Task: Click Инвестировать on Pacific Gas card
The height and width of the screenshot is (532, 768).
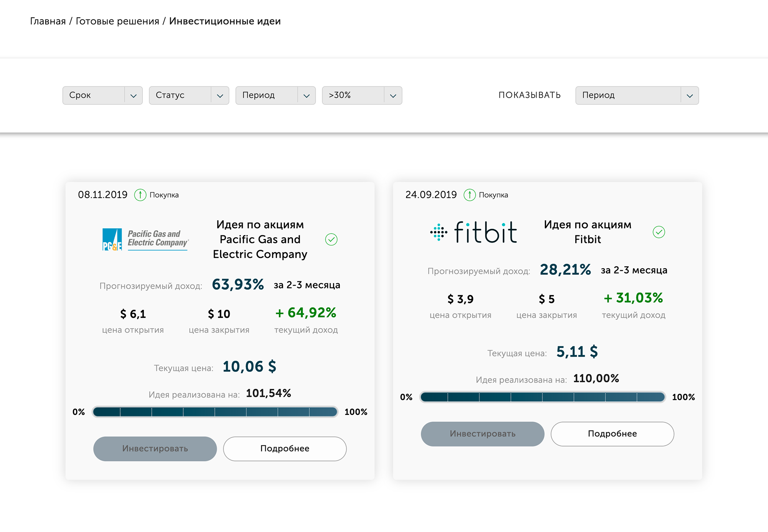Action: [155, 449]
